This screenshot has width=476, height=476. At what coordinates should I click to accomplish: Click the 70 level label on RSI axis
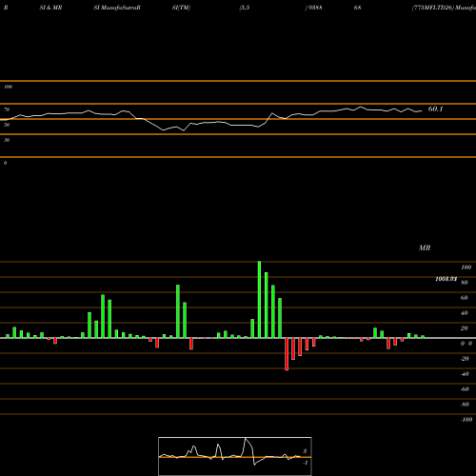tap(7, 109)
